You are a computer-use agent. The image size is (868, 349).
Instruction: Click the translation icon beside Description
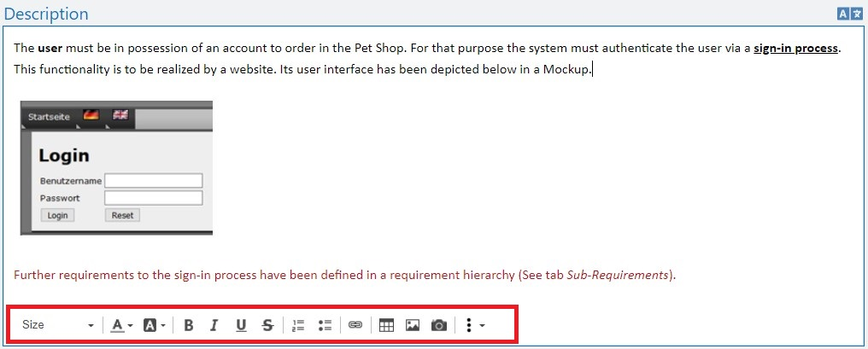849,14
